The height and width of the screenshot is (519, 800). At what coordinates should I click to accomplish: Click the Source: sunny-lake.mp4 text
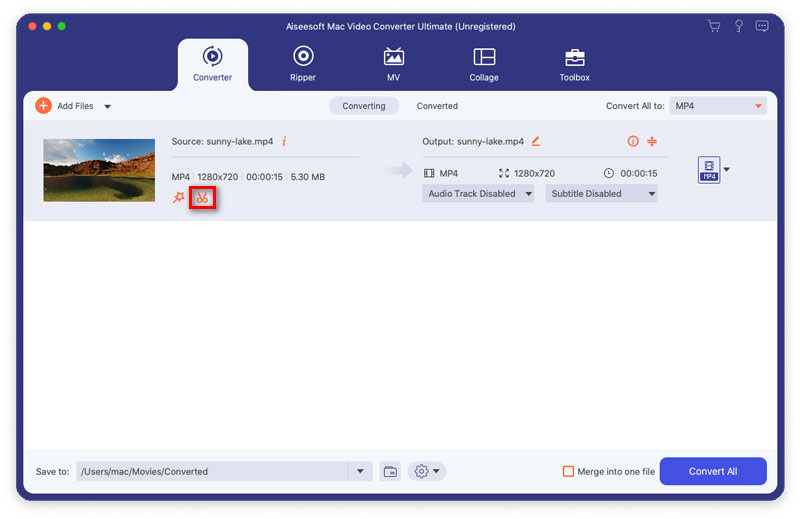222,141
